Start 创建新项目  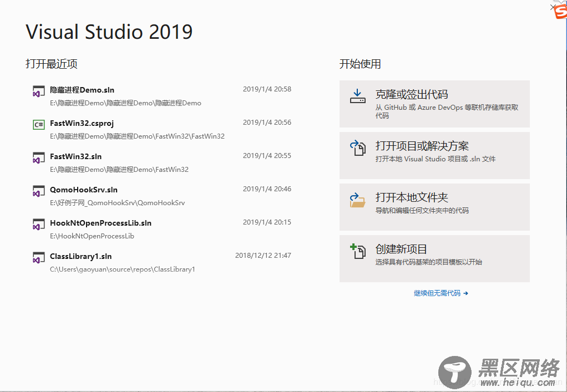pos(434,259)
